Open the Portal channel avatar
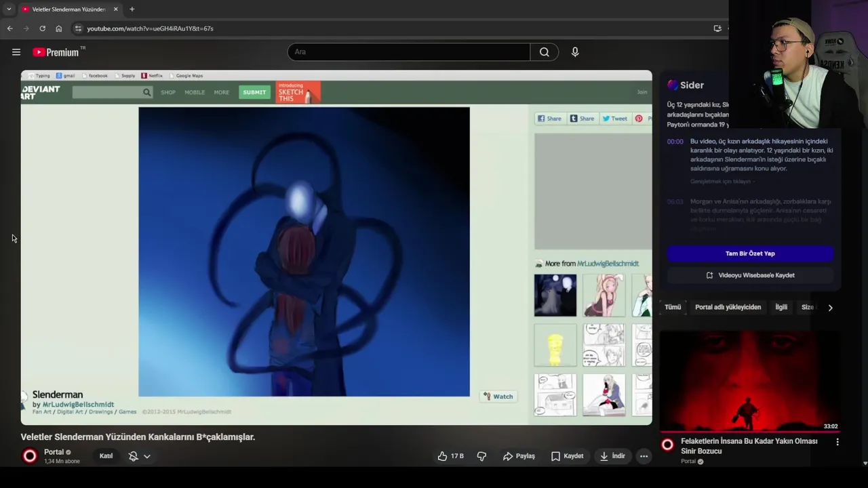 point(30,456)
